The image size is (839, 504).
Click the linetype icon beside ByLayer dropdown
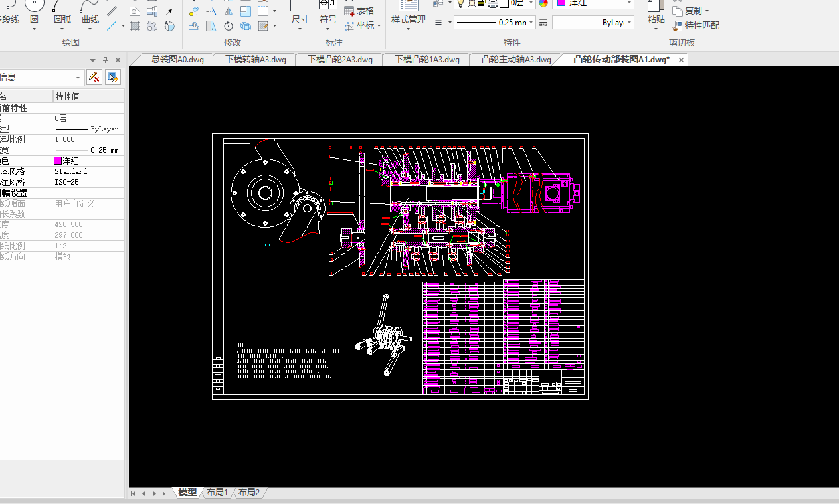[543, 23]
